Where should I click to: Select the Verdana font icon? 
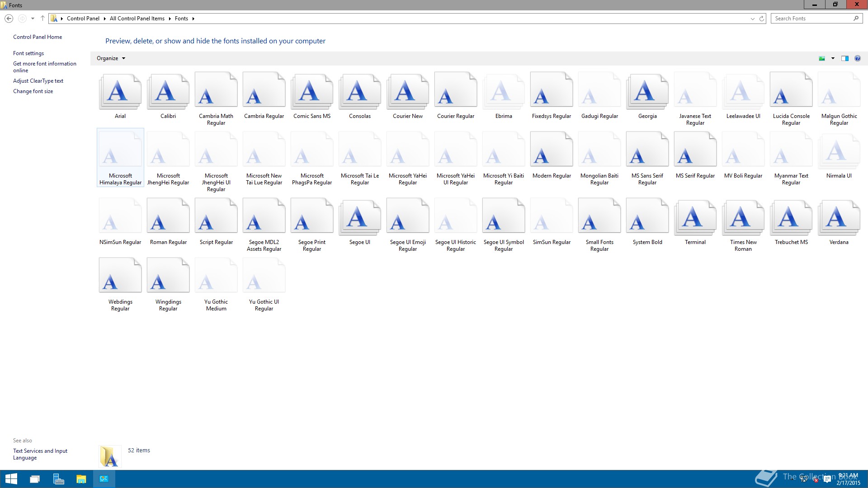(x=839, y=218)
